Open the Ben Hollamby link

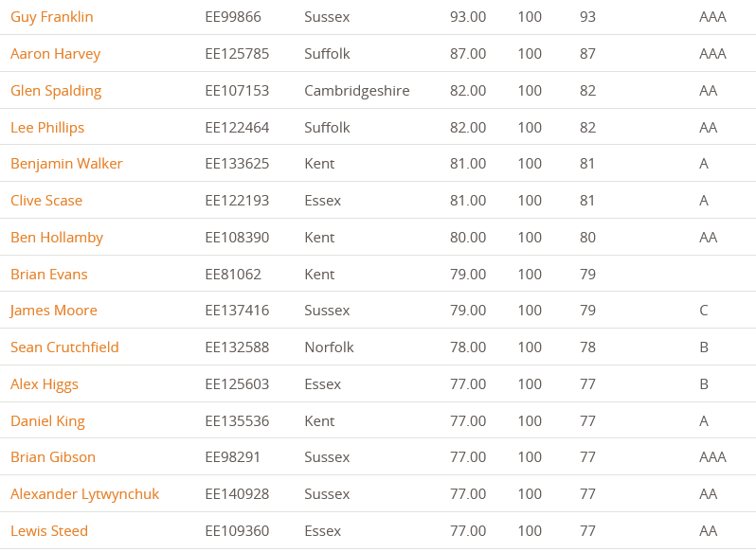pyautogui.click(x=57, y=238)
